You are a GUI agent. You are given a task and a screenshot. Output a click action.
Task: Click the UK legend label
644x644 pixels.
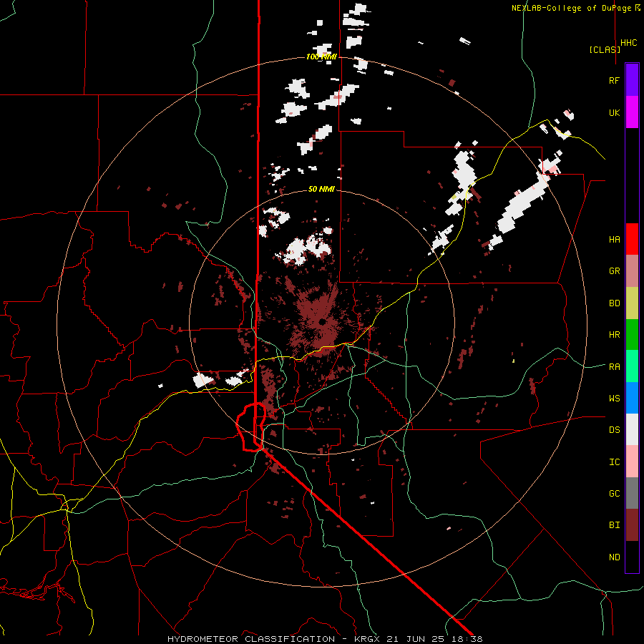[614, 112]
